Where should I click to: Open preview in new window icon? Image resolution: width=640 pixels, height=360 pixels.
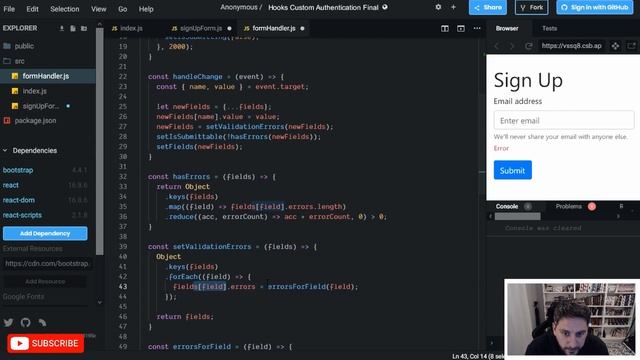631,46
